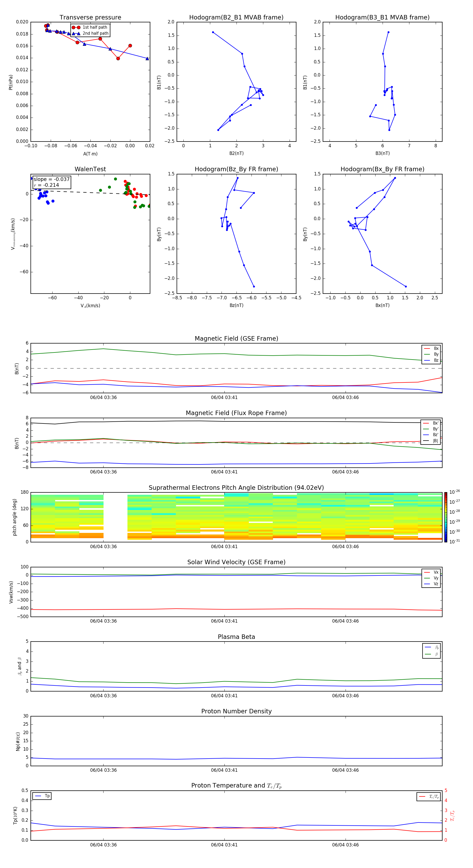The height and width of the screenshot is (868, 473).
Task: Click '06/04 03:36' tick under Proton Temperature plot
Action: click(x=103, y=845)
